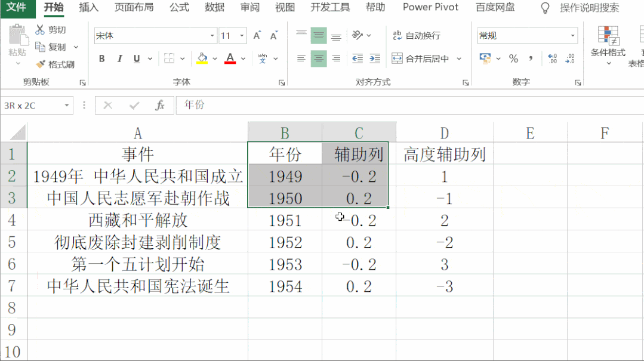
Task: Cancel formula bar entry X button
Action: [x=108, y=106]
